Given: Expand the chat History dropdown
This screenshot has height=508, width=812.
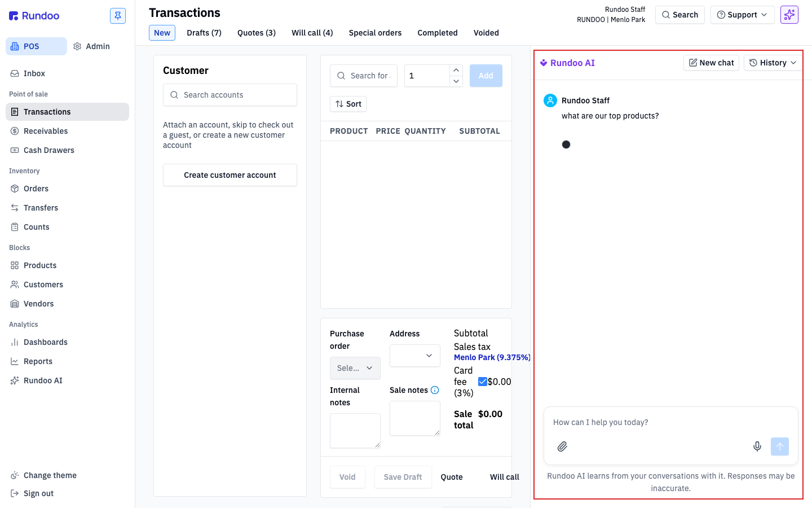Looking at the screenshot, I should [773, 63].
